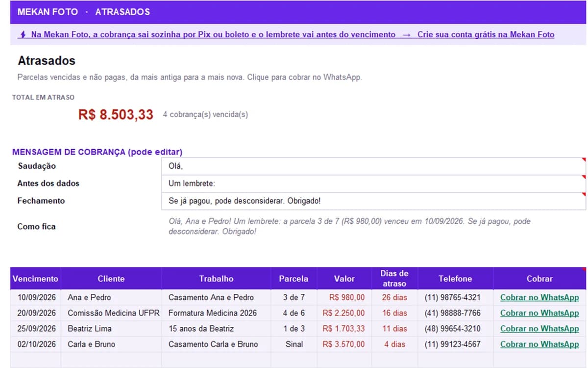
Task: Select job cell 'Formatura Medicina 2026'
Action: pos(216,313)
